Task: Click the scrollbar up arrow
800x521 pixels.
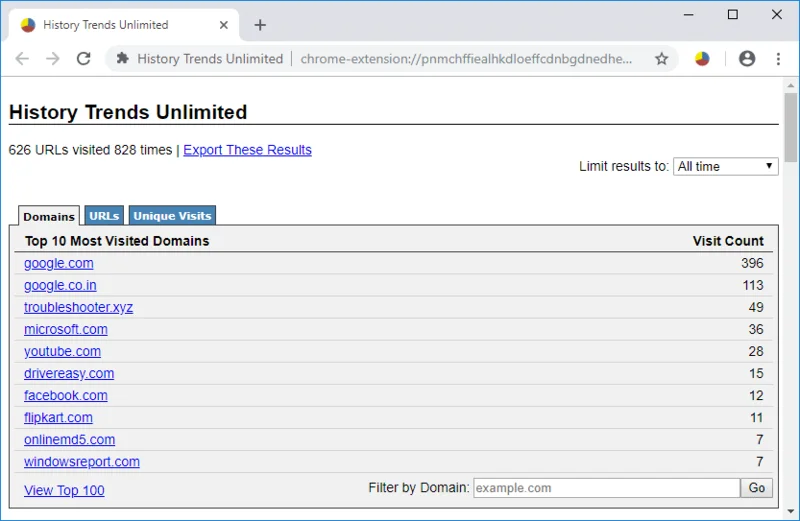Action: point(791,85)
